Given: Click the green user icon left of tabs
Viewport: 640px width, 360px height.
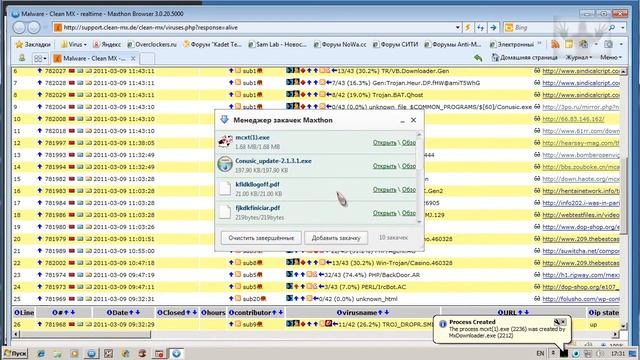Looking at the screenshot, I should [x=22, y=58].
